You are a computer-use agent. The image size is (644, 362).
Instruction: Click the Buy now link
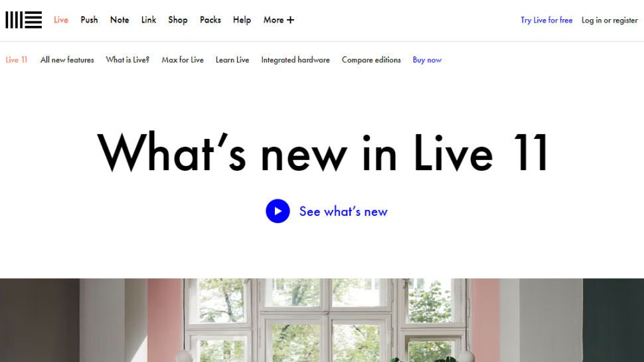click(427, 60)
